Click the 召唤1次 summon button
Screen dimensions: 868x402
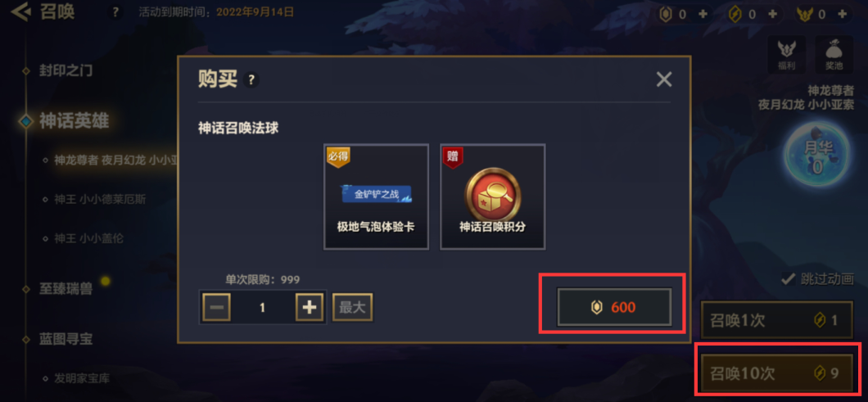tap(777, 320)
